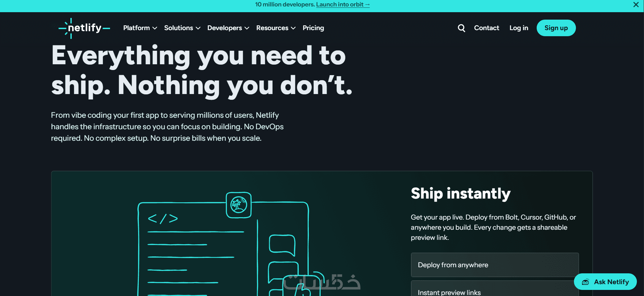Click the Netlify logo
The width and height of the screenshot is (644, 296).
pos(84,28)
